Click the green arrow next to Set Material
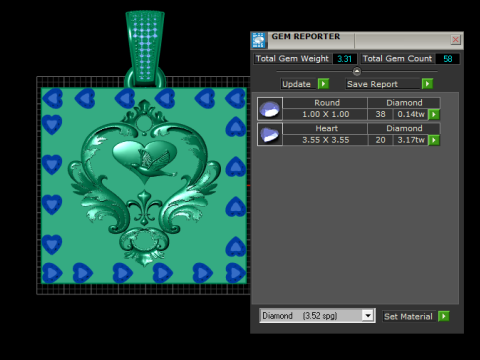This screenshot has height=360, width=480. [x=444, y=316]
